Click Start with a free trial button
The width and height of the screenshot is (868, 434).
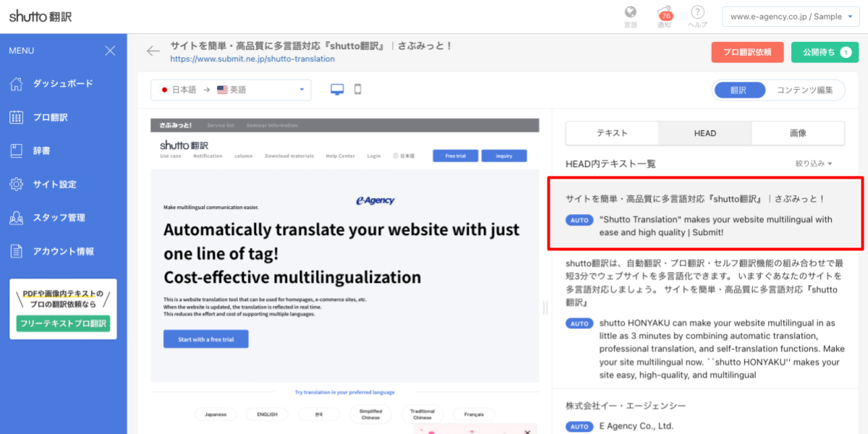pos(205,339)
